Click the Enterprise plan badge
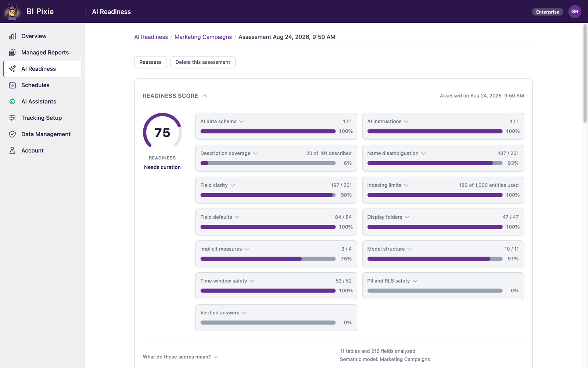 pyautogui.click(x=548, y=12)
